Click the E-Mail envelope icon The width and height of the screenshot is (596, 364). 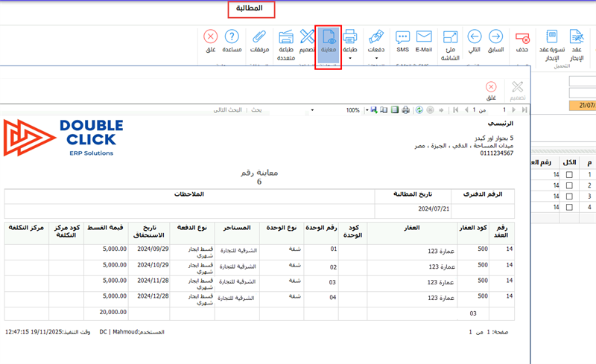[424, 42]
